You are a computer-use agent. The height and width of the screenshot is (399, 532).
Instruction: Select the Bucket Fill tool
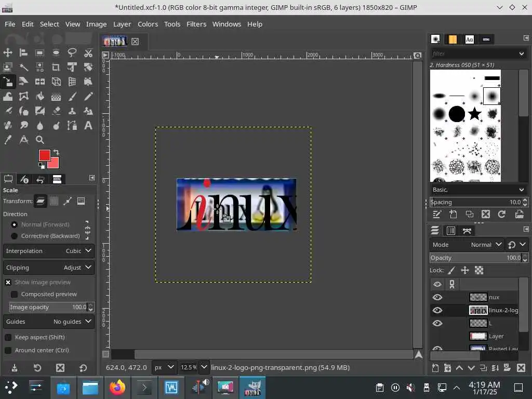(x=39, y=96)
